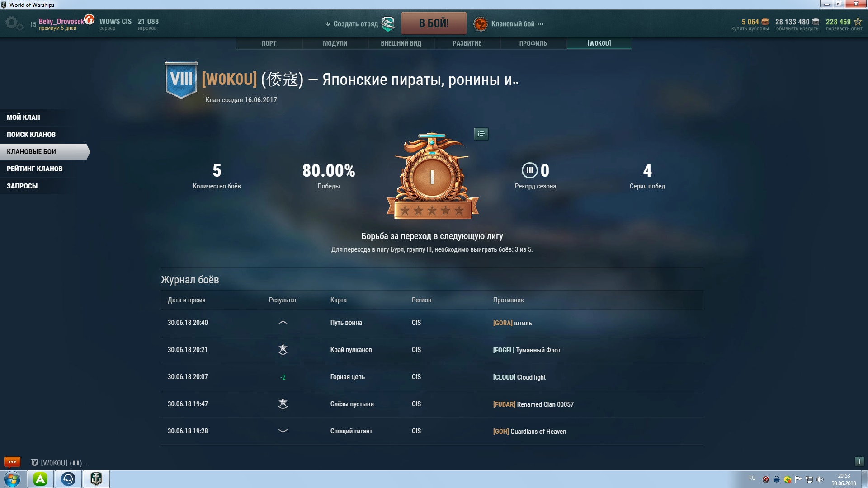Click the 30.06.18 20:40 battle date
Screen dimensions: 868x488
tap(188, 323)
